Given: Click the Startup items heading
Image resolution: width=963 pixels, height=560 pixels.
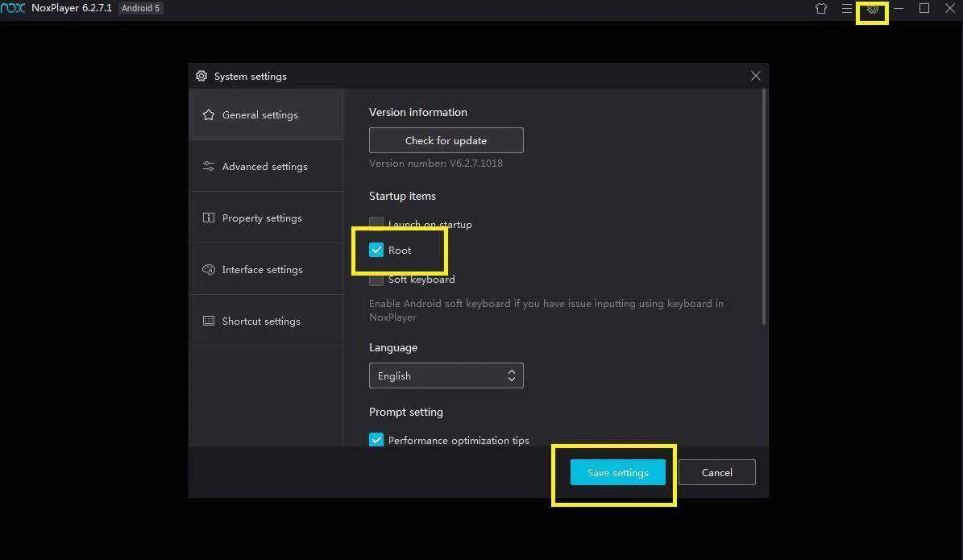Looking at the screenshot, I should coord(402,196).
